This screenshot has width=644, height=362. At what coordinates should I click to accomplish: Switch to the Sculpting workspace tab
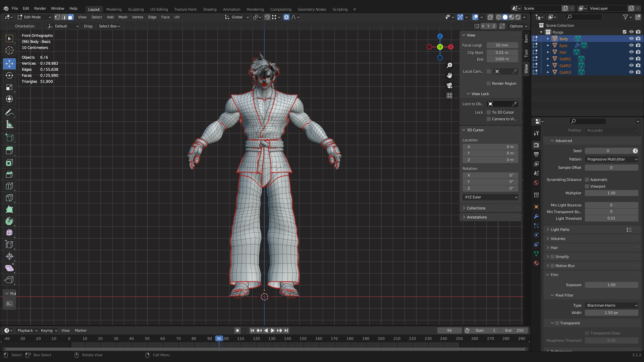coord(136,9)
